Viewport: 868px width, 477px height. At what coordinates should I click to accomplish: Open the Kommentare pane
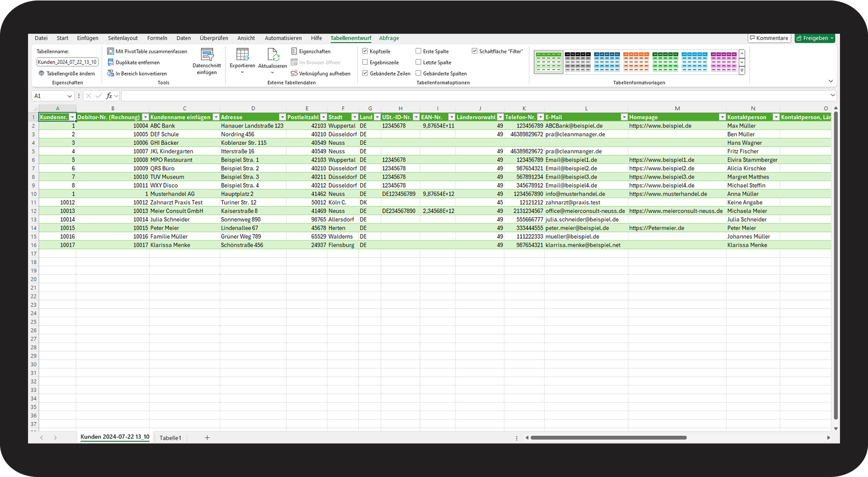(768, 38)
